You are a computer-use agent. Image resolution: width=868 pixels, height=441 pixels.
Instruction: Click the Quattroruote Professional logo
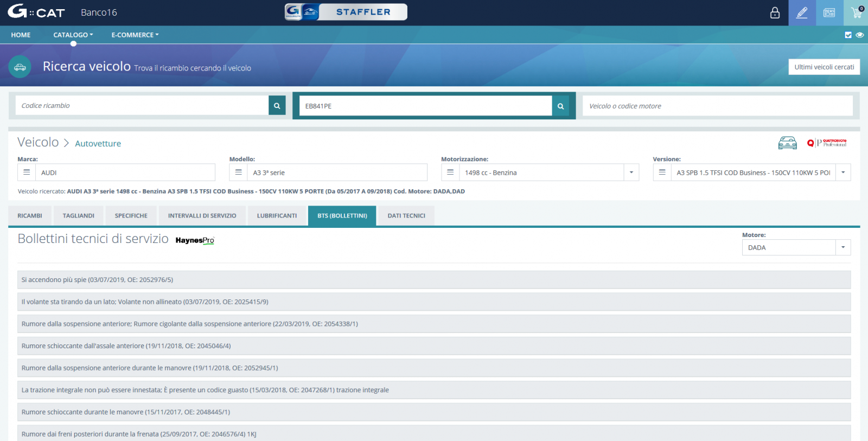(x=827, y=143)
